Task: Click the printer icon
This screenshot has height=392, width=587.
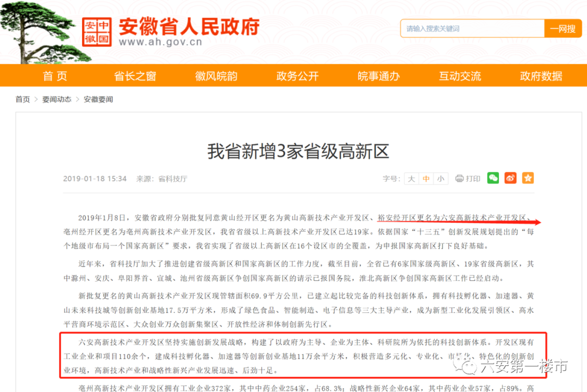Action: click(459, 179)
